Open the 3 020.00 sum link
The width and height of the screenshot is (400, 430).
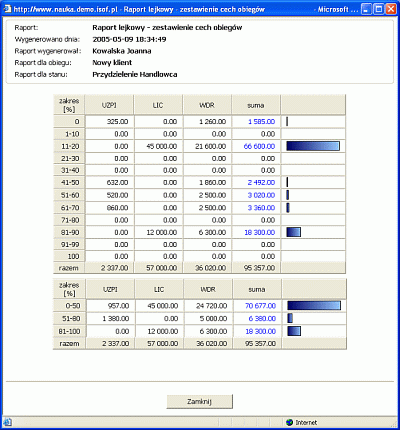(261, 195)
